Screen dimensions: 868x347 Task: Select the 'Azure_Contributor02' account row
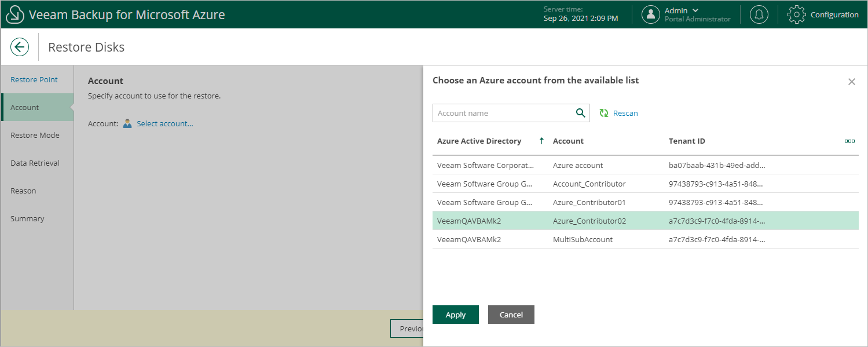coord(646,221)
